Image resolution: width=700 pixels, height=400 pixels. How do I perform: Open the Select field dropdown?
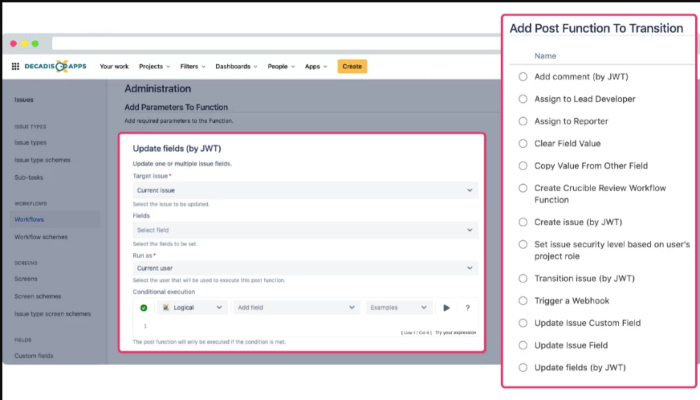[305, 230]
